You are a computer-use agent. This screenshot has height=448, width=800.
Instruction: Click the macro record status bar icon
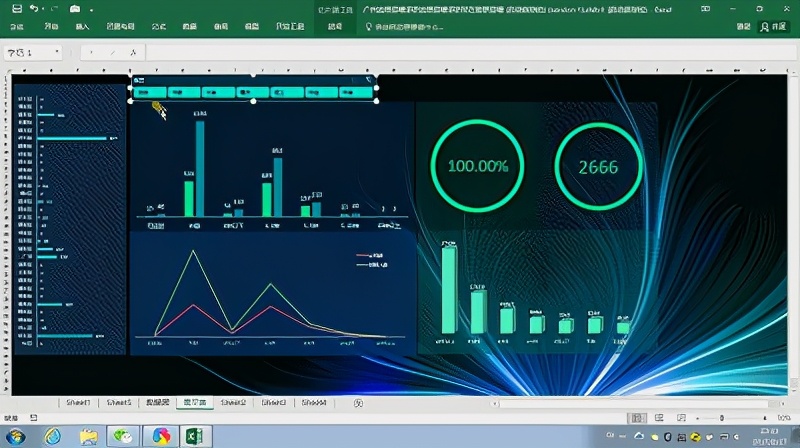point(34,418)
